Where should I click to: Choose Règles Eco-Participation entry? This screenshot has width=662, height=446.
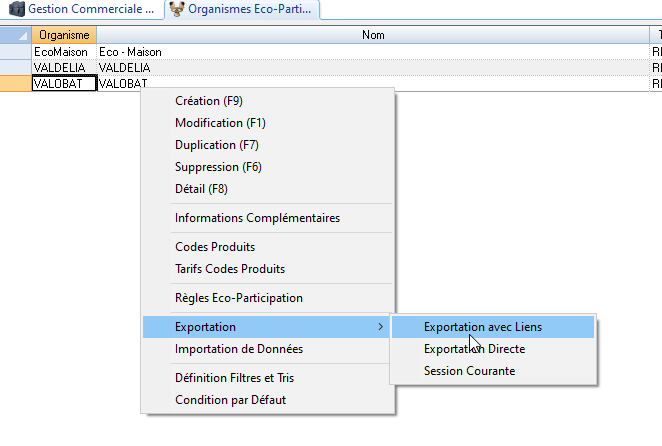(x=238, y=298)
